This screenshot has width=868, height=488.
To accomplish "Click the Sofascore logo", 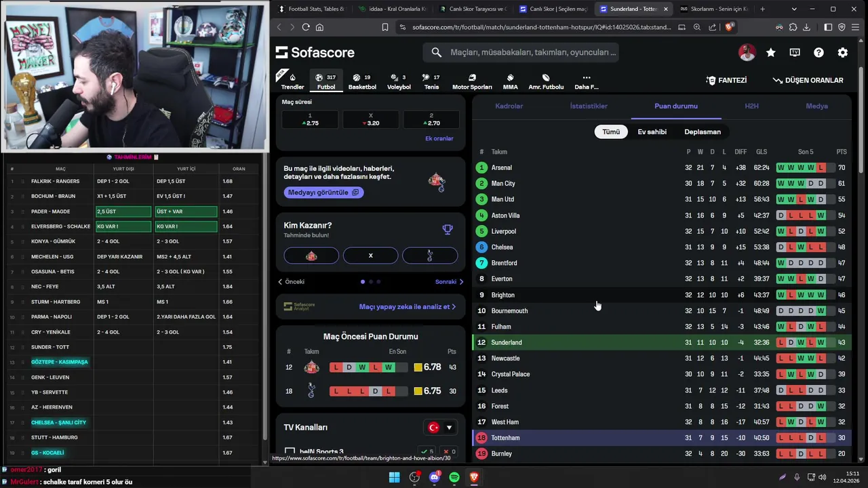I will pyautogui.click(x=315, y=52).
